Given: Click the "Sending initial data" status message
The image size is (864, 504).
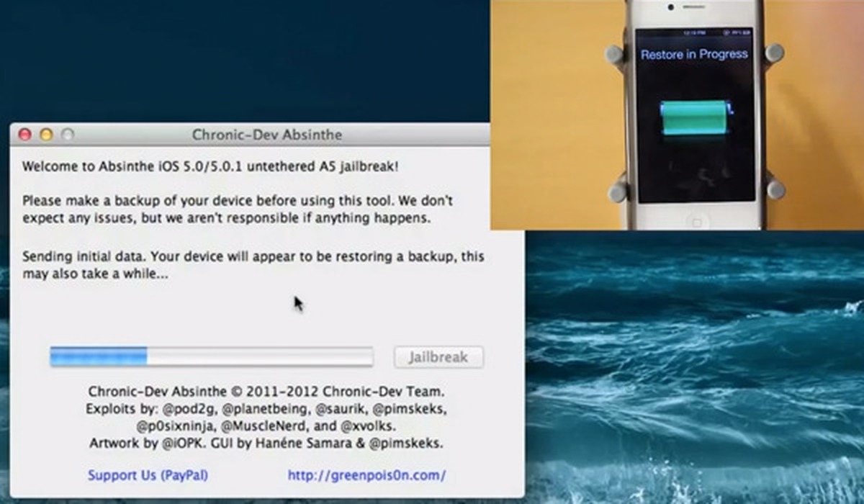Looking at the screenshot, I should tap(253, 266).
